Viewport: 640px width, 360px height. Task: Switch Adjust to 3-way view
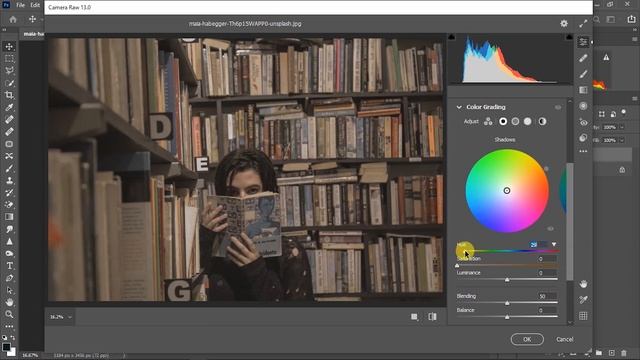pos(488,121)
